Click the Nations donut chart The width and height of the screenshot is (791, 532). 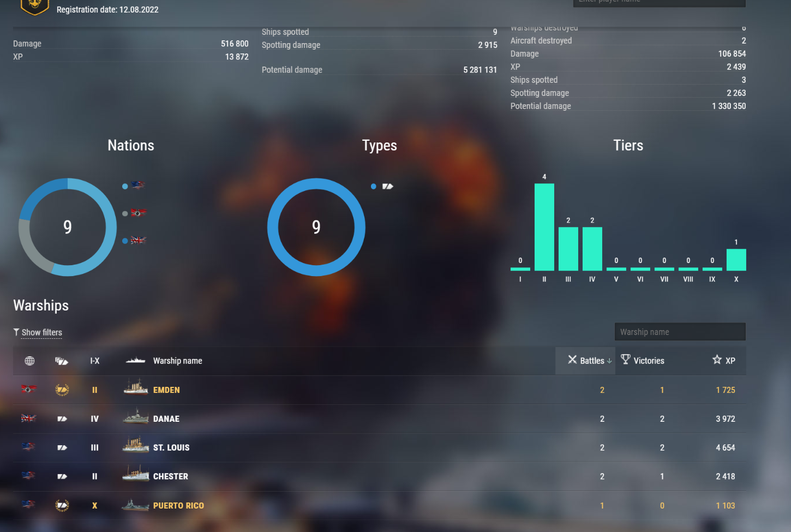[68, 227]
